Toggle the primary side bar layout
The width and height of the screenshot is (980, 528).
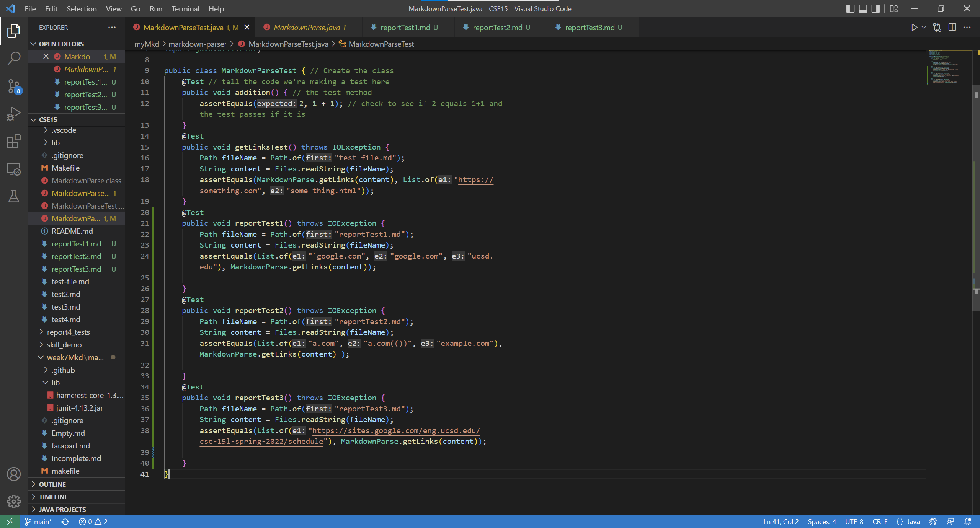coord(850,9)
